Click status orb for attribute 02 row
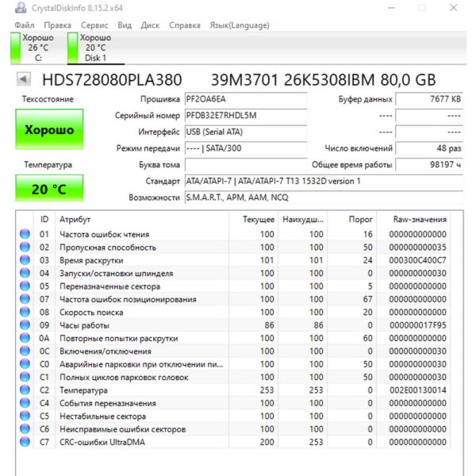Image resolution: width=476 pixels, height=476 pixels. (25, 247)
